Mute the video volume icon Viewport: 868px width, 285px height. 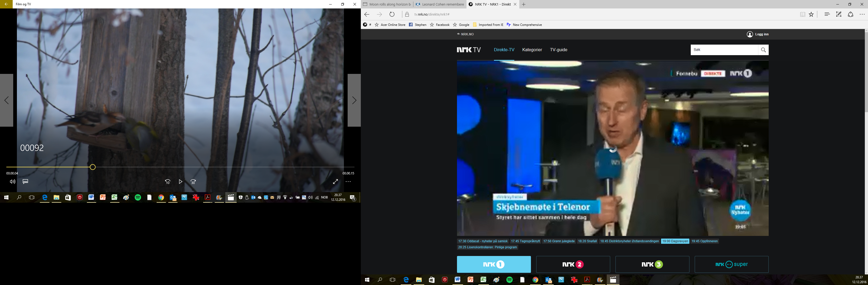coord(12,182)
